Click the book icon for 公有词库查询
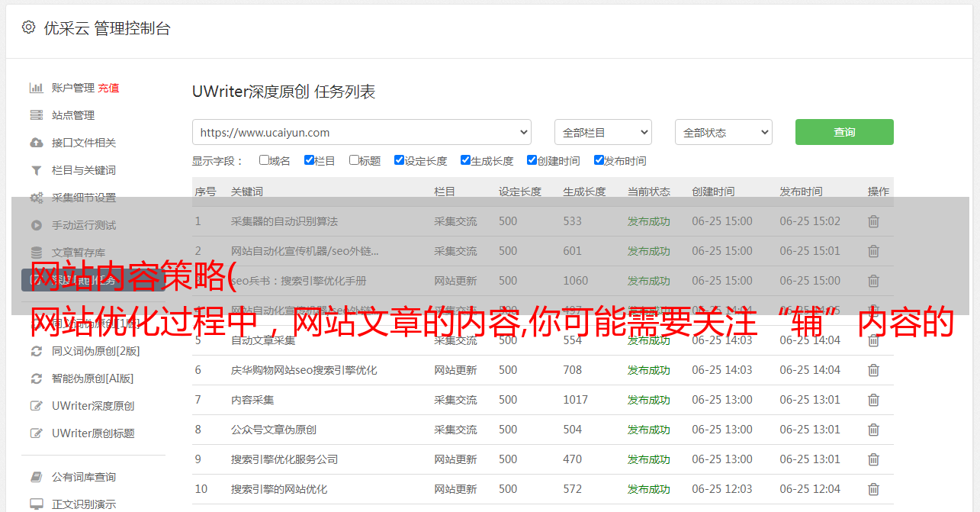Screen dimensions: 980x512 [36, 477]
